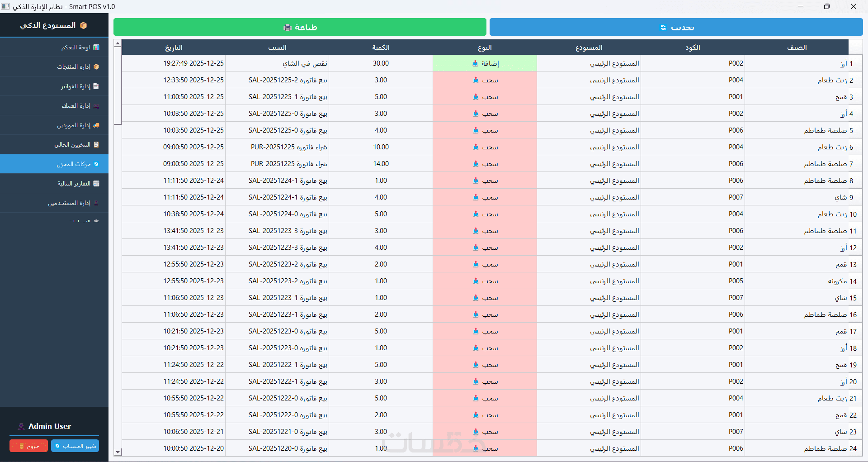
Task: Click the الصنف column header
Action: tap(797, 48)
